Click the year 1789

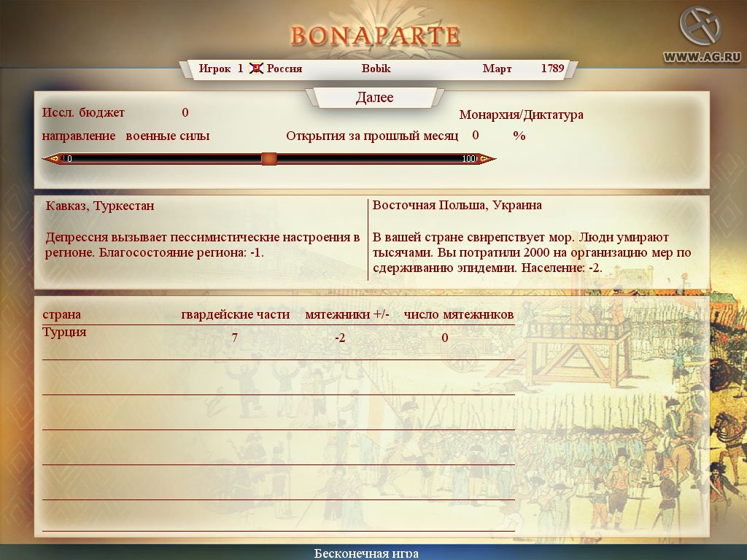pos(553,68)
